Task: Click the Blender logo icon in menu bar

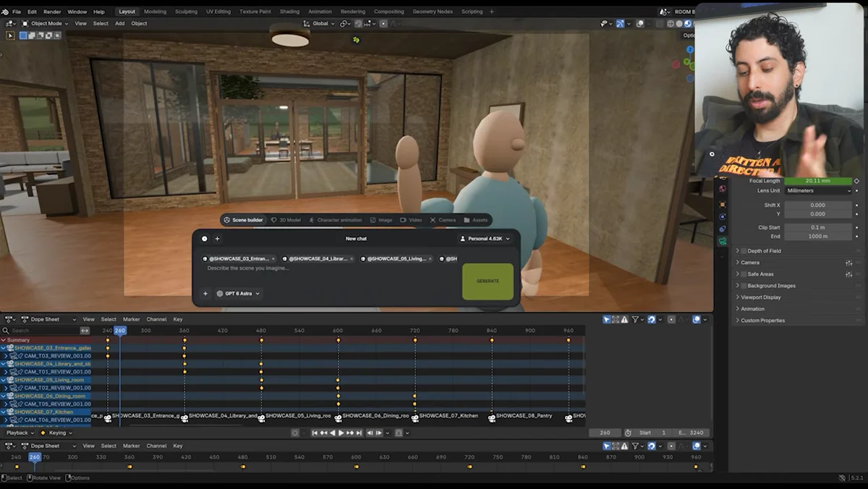Action: [5, 12]
